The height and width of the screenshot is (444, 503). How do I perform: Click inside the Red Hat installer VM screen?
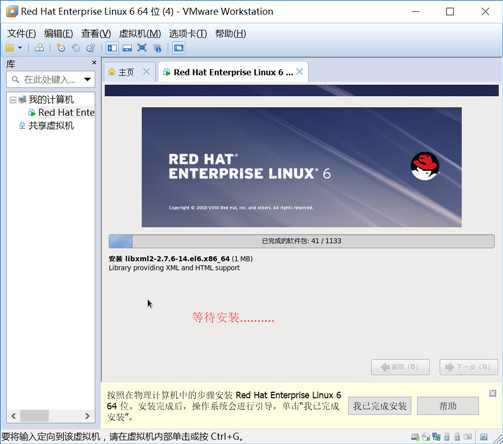click(x=302, y=233)
